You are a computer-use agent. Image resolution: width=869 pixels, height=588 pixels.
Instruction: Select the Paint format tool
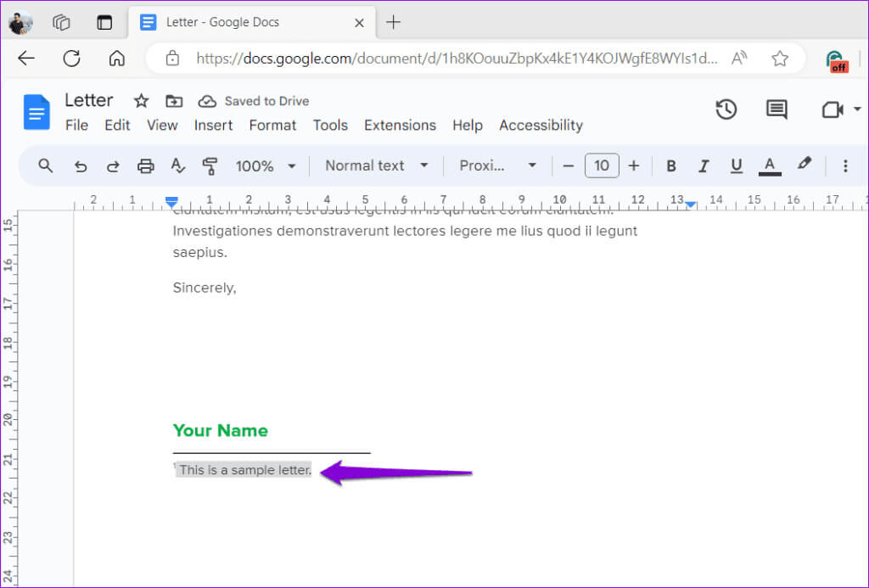(x=210, y=166)
